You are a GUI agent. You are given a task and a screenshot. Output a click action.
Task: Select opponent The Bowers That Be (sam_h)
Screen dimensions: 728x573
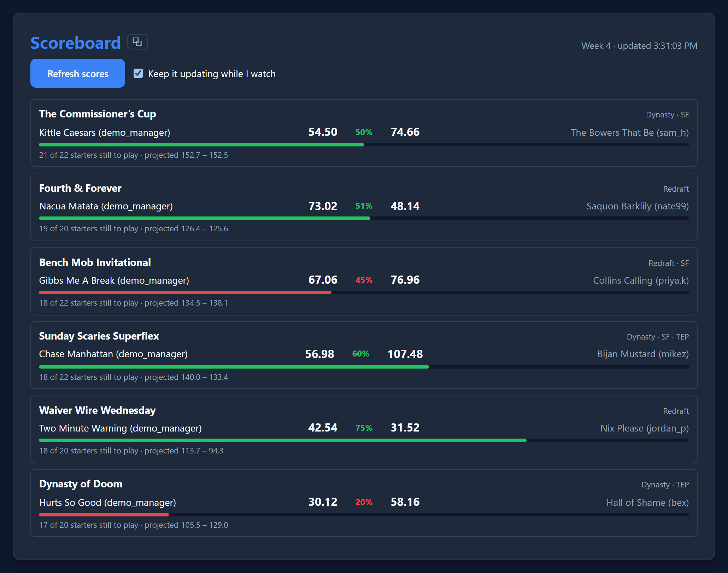point(630,133)
